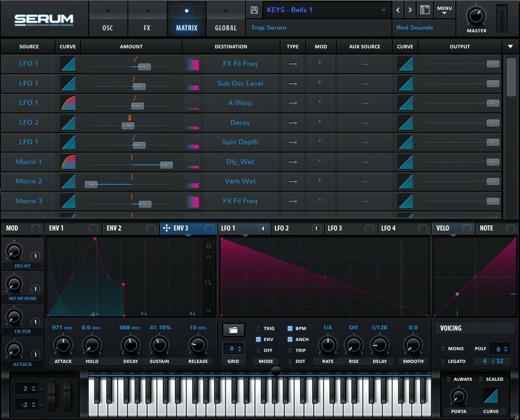The height and width of the screenshot is (420, 520).
Task: Enable the DOT checkbox
Action: pos(290,361)
